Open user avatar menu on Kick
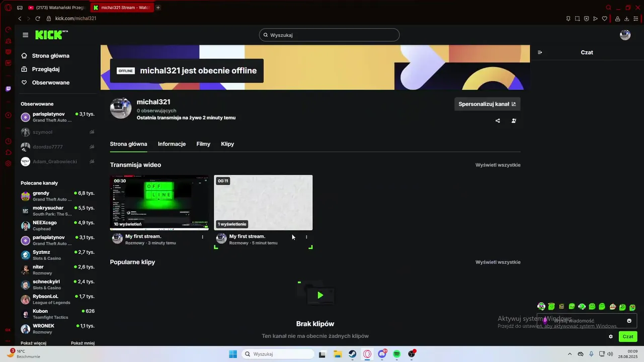This screenshot has width=644, height=362. pyautogui.click(x=625, y=35)
